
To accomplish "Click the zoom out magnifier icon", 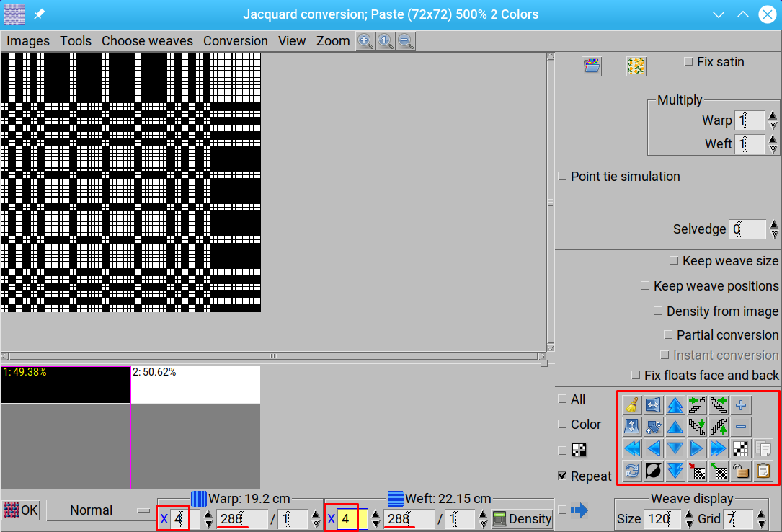I will click(406, 41).
